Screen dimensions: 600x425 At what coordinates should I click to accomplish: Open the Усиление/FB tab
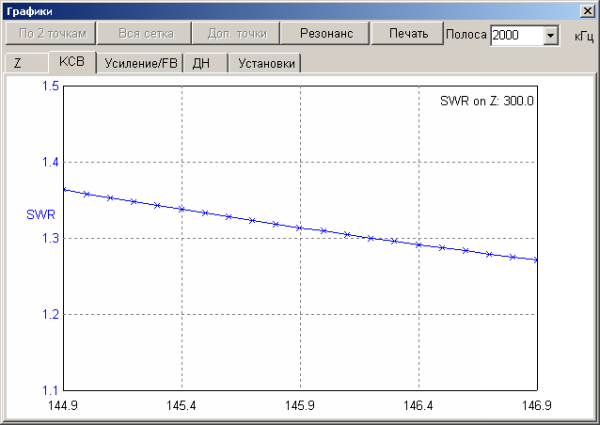click(141, 63)
